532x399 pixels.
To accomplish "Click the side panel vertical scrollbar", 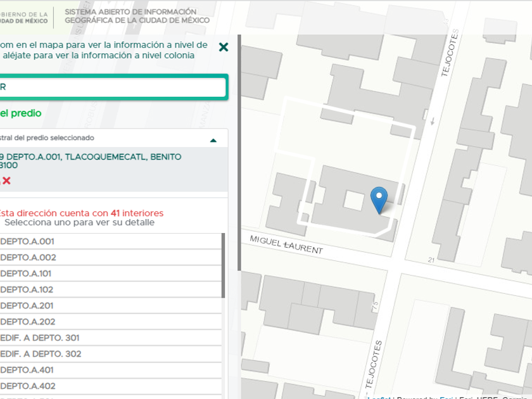I will pyautogui.click(x=239, y=153).
